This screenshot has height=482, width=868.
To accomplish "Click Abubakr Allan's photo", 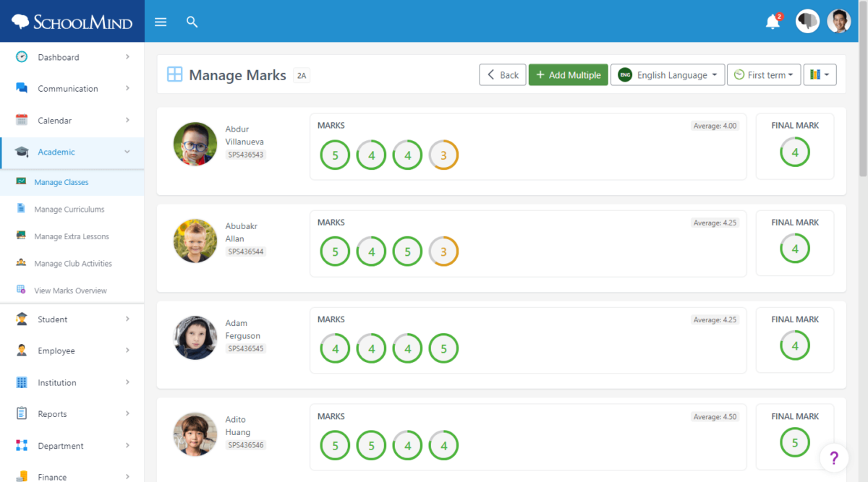I will coord(195,241).
